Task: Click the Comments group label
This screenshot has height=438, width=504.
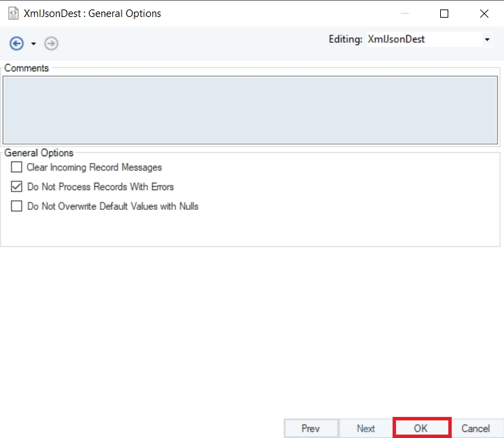Action: tap(26, 68)
